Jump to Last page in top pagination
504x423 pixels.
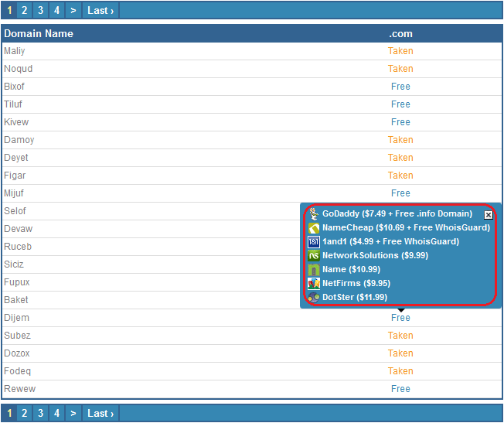(100, 10)
